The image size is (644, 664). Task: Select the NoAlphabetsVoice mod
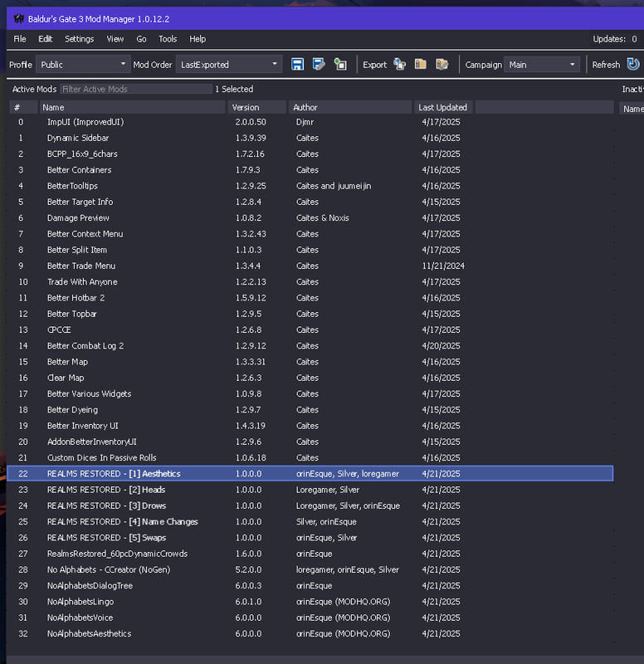click(310, 618)
